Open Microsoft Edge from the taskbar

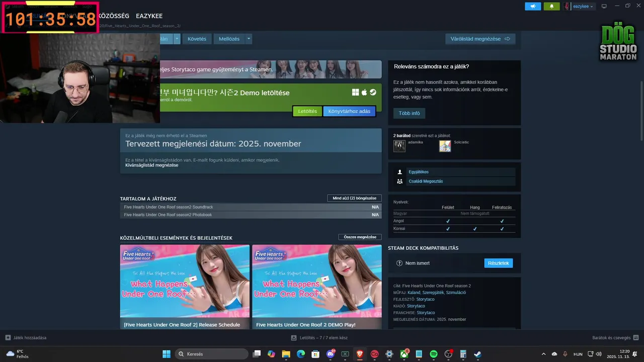[x=301, y=354]
